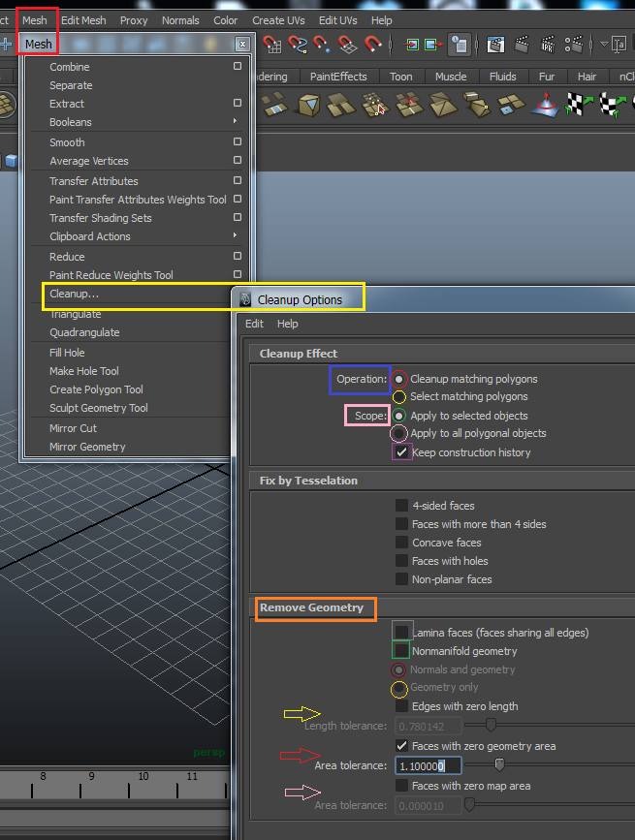Click the Cleanup Options window title icon
The image size is (635, 840).
[245, 299]
